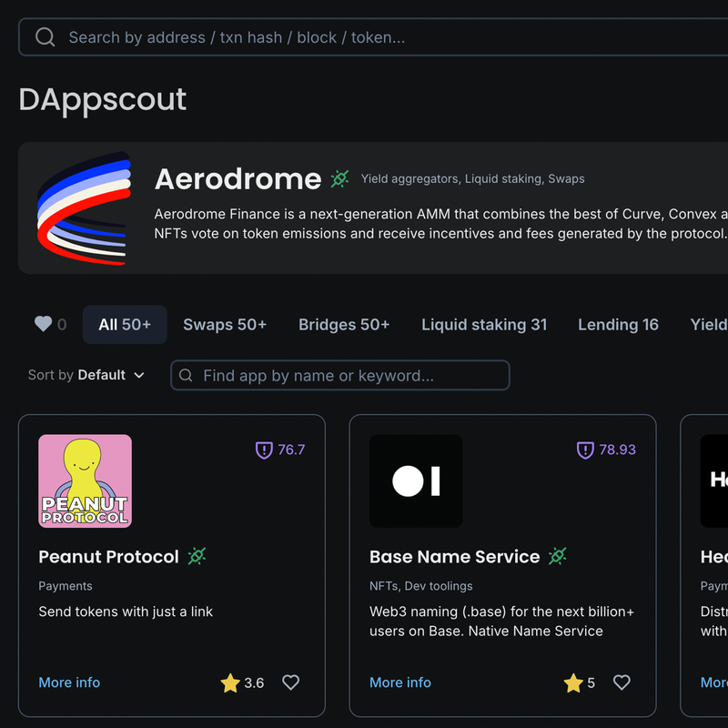The height and width of the screenshot is (728, 728).
Task: Click the plug icon next to Peanut Protocol
Action: [197, 556]
